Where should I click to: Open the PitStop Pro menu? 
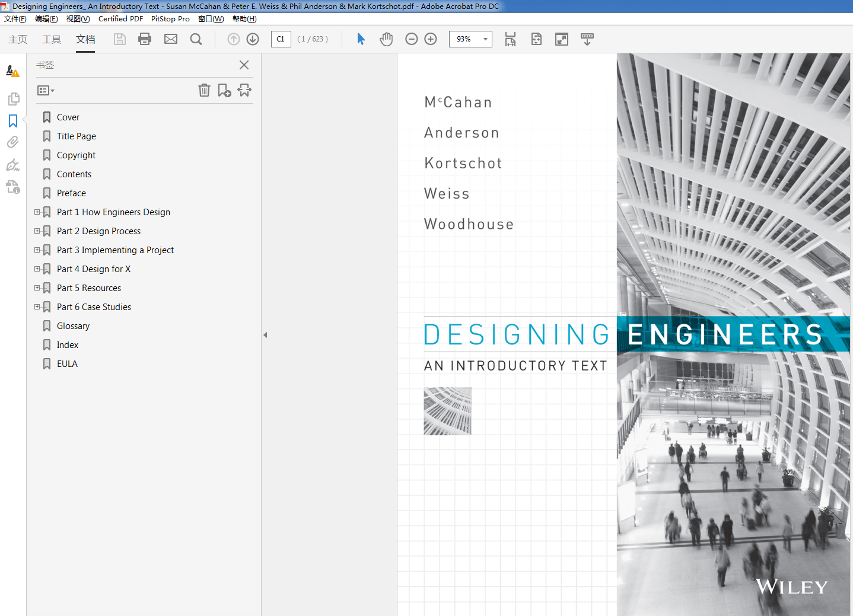coord(170,19)
